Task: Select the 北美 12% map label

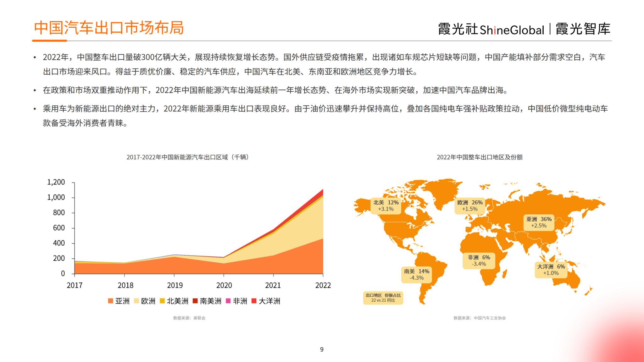Action: click(386, 206)
